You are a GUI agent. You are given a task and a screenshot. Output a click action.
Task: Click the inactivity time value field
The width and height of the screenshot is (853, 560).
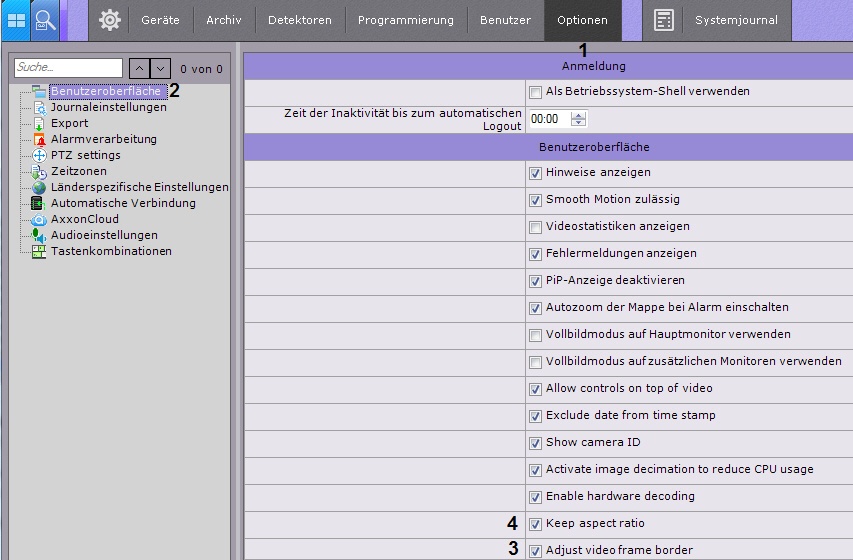click(x=548, y=119)
